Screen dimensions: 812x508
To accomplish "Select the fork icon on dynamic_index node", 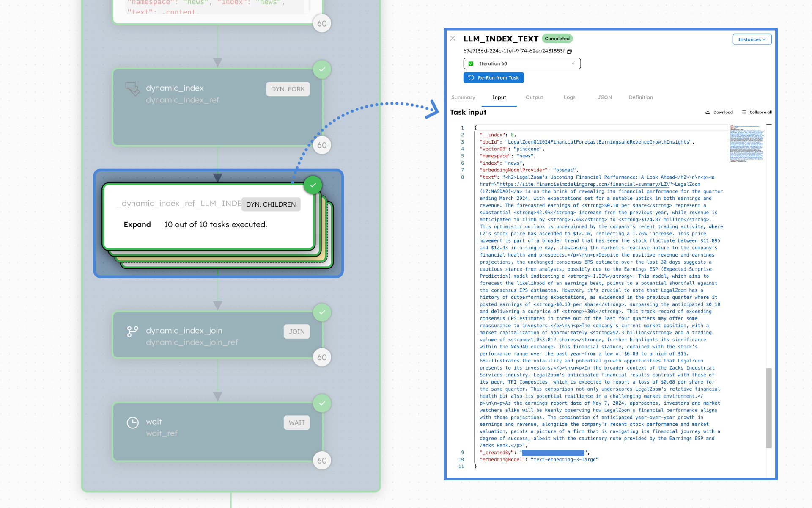I will 133,88.
